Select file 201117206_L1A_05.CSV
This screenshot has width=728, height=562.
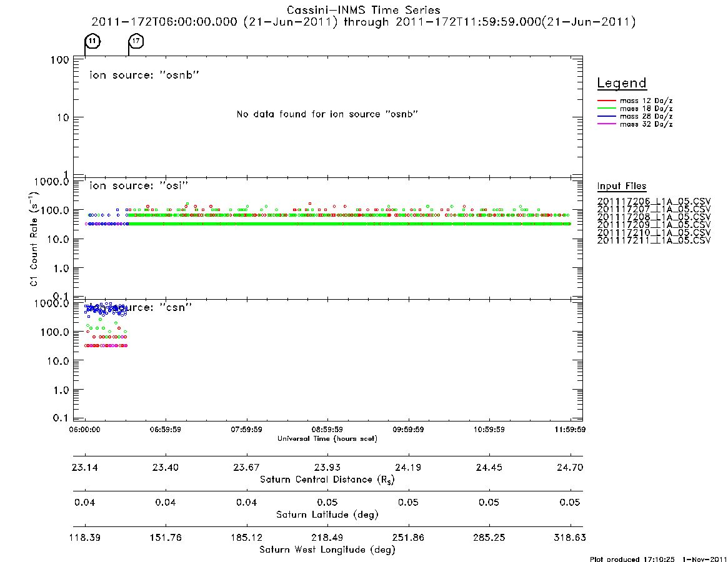(x=654, y=202)
